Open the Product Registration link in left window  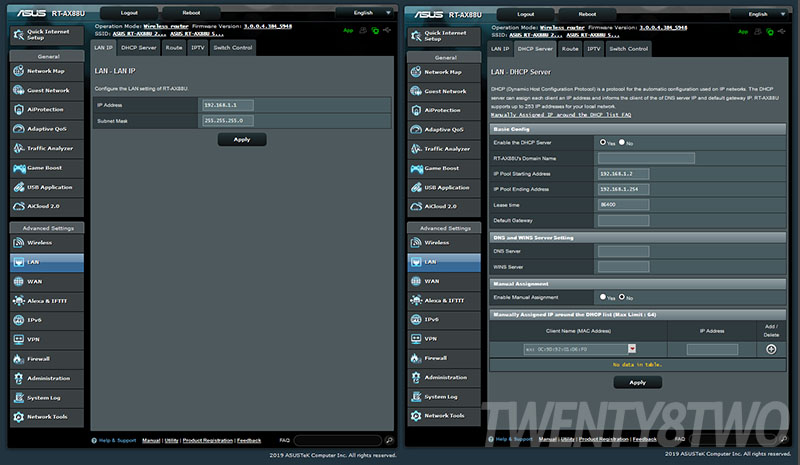click(x=208, y=440)
